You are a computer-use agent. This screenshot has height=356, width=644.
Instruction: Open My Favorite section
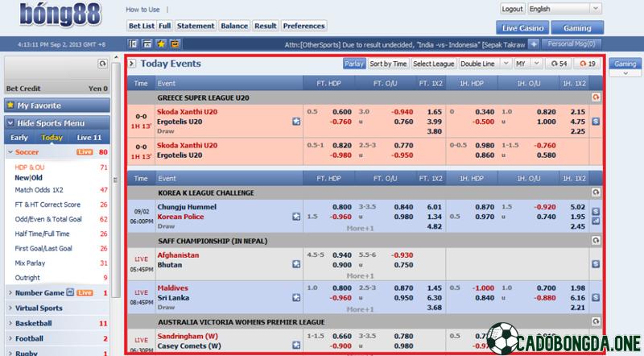click(x=57, y=106)
